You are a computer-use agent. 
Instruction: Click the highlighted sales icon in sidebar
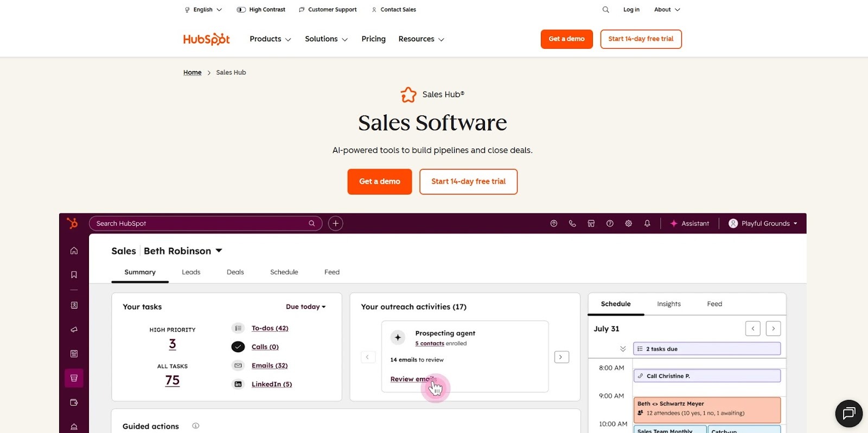point(74,378)
